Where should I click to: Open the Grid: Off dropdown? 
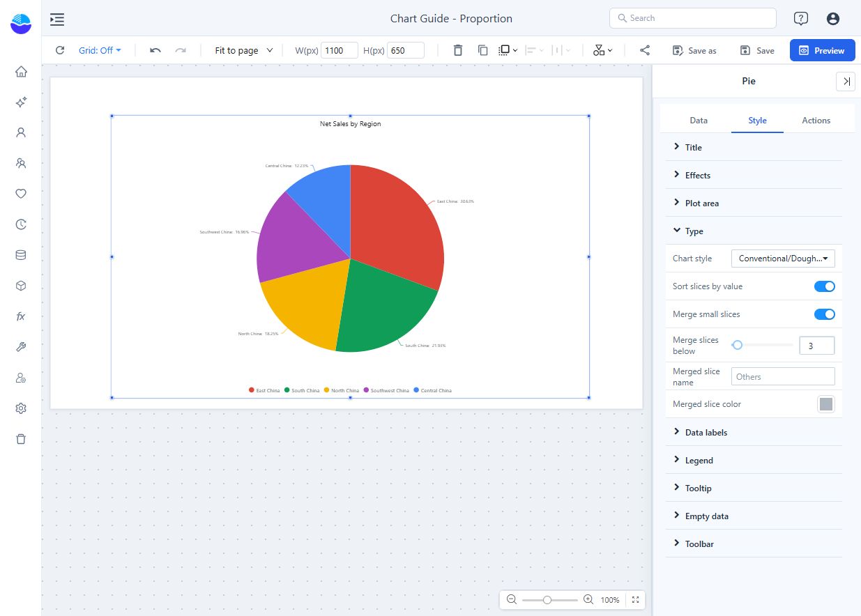pos(100,50)
